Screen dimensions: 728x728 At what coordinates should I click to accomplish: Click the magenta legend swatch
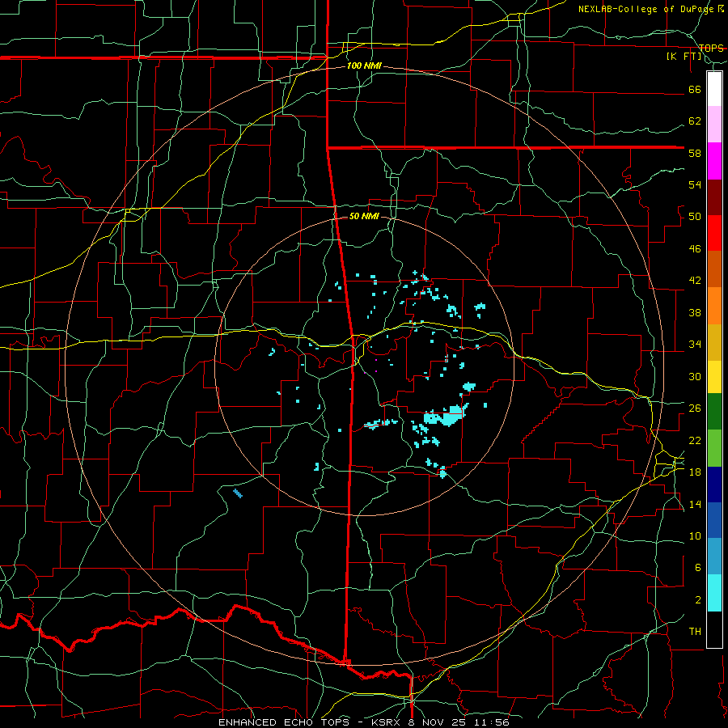point(714,161)
